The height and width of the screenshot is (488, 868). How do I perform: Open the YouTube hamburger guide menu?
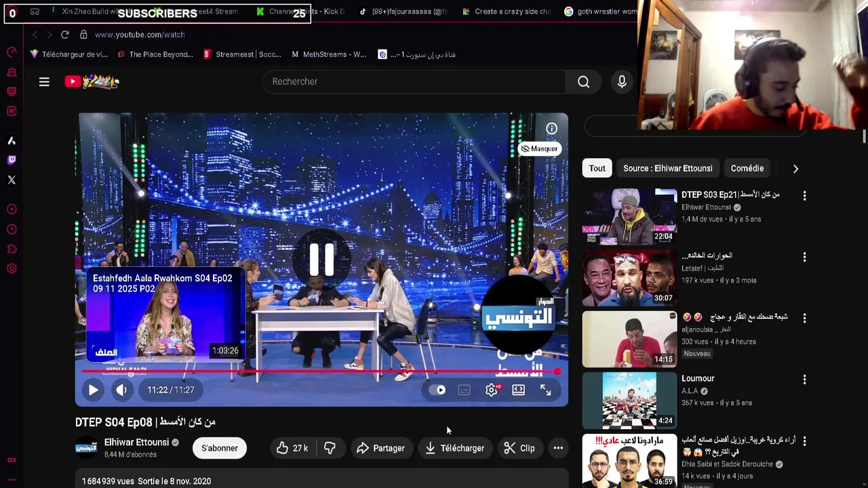coord(44,82)
